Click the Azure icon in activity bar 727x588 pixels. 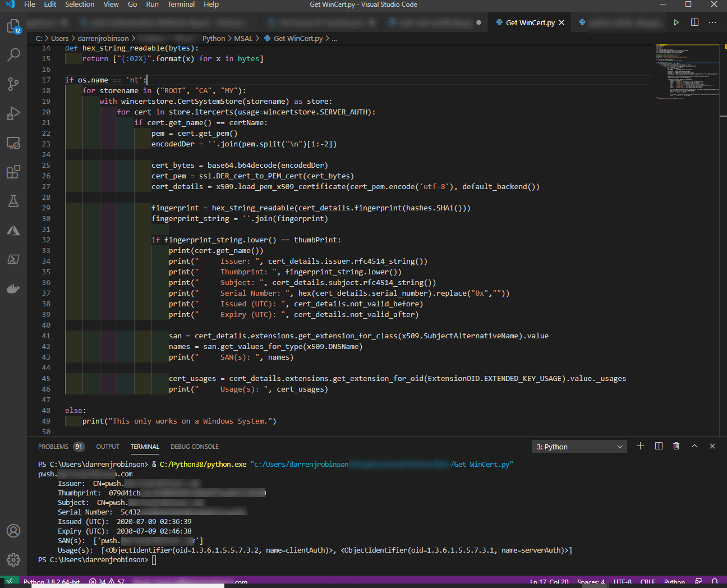13,231
